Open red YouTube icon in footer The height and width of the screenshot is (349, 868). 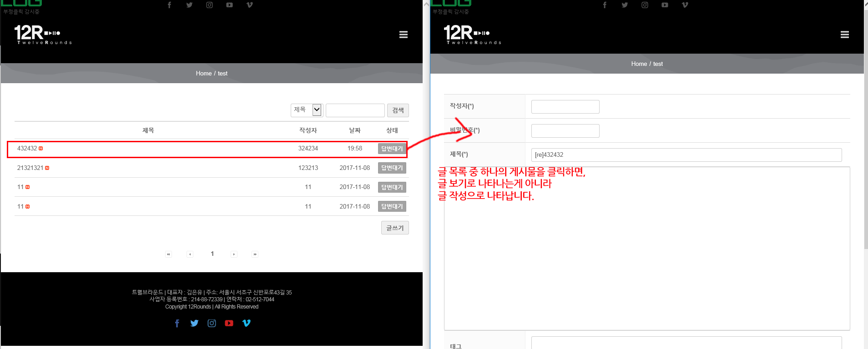click(x=229, y=323)
